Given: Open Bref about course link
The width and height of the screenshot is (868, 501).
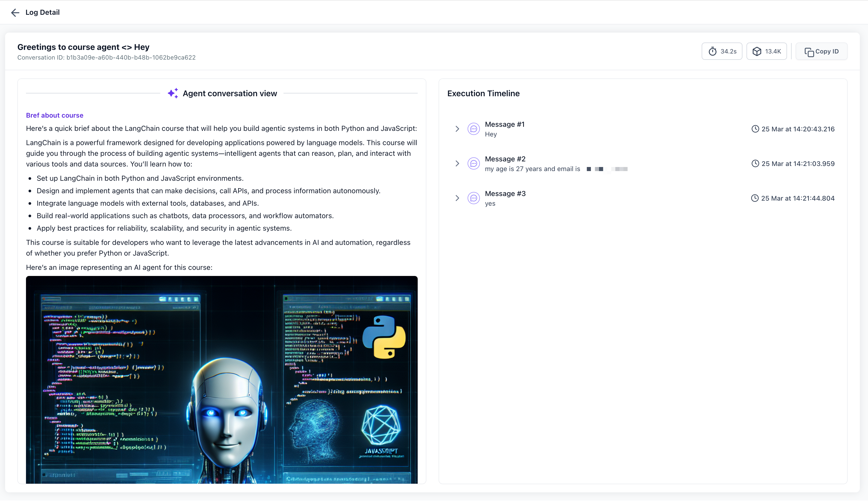Looking at the screenshot, I should tap(55, 115).
